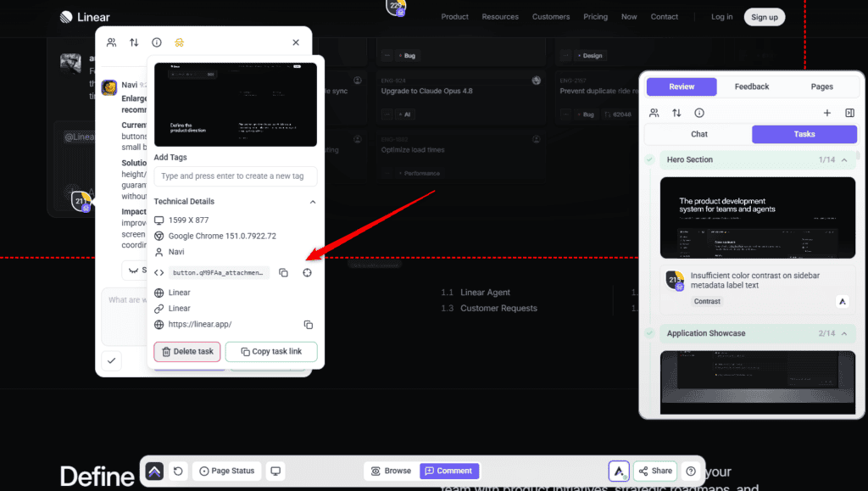The height and width of the screenshot is (491, 868).
Task: Switch to the Feedback tab
Action: click(752, 86)
